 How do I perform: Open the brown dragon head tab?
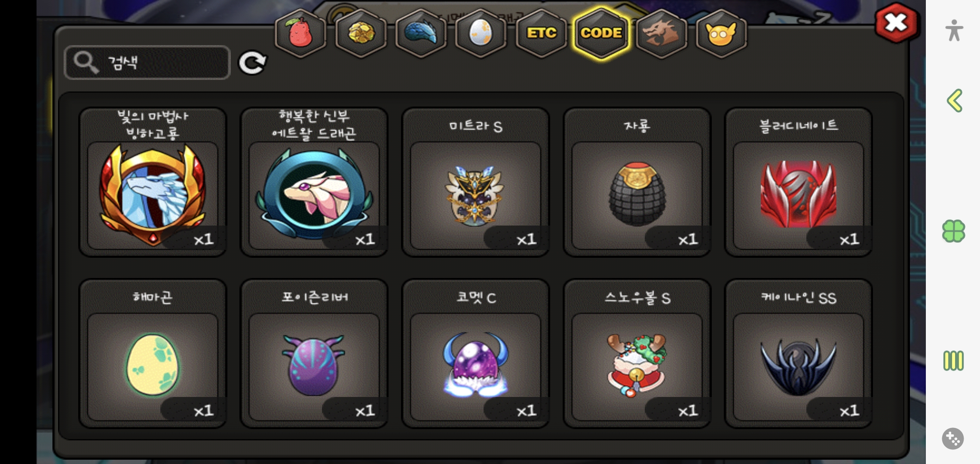click(x=661, y=33)
